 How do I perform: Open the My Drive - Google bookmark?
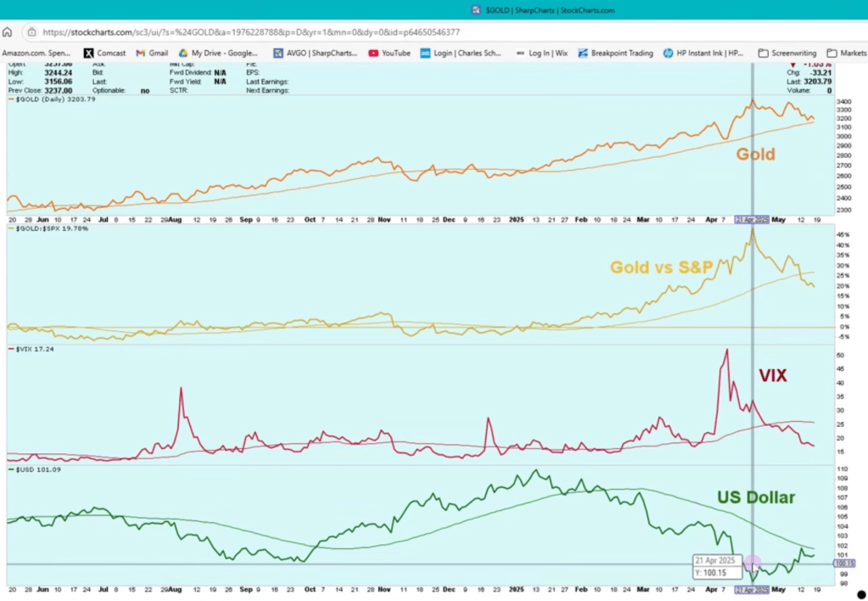219,53
